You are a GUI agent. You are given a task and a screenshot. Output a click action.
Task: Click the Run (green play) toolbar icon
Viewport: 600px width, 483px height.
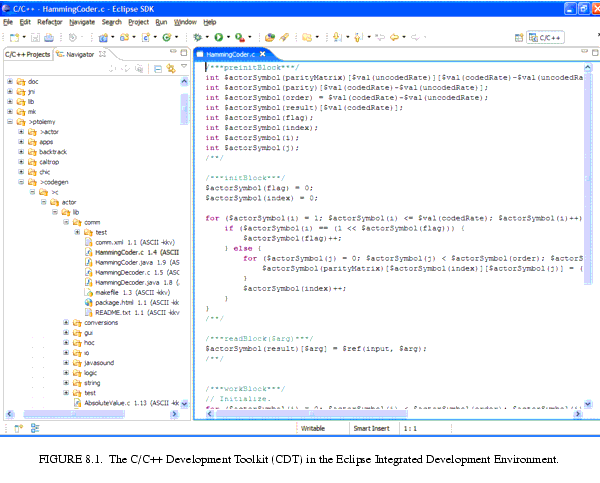pyautogui.click(x=217, y=37)
